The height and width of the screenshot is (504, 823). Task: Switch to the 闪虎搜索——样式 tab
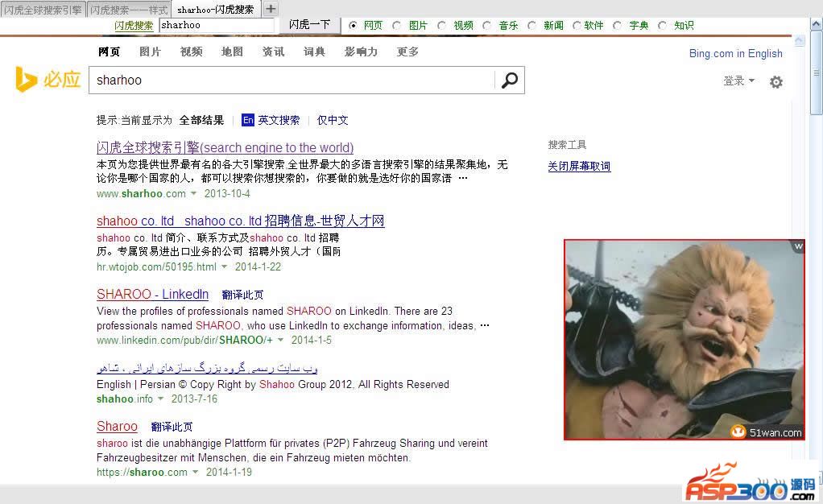click(x=129, y=10)
